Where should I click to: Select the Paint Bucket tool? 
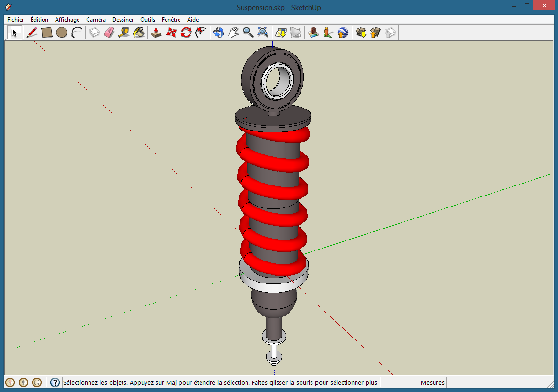(x=139, y=33)
